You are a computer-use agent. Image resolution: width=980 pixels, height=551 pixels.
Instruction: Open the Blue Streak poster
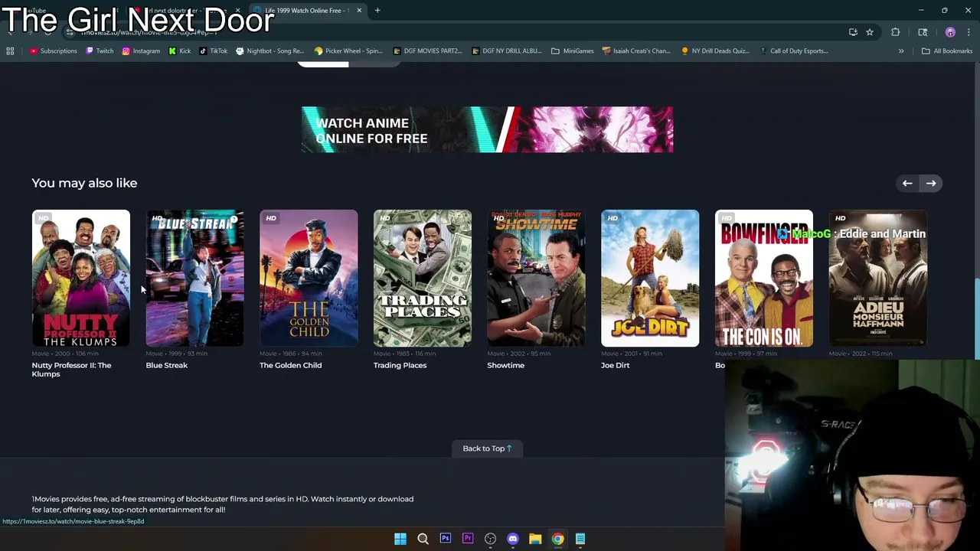(194, 278)
